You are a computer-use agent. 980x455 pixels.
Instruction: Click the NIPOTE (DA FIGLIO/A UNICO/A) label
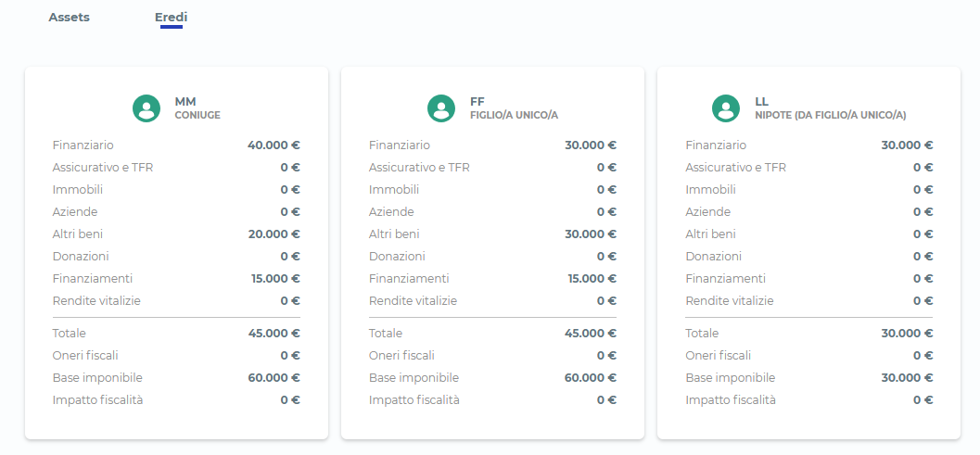pyautogui.click(x=830, y=116)
